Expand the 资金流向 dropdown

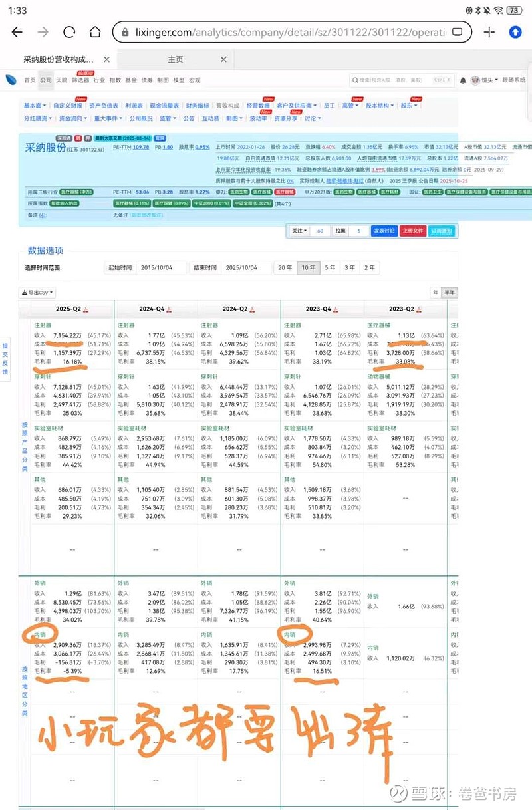point(72,118)
